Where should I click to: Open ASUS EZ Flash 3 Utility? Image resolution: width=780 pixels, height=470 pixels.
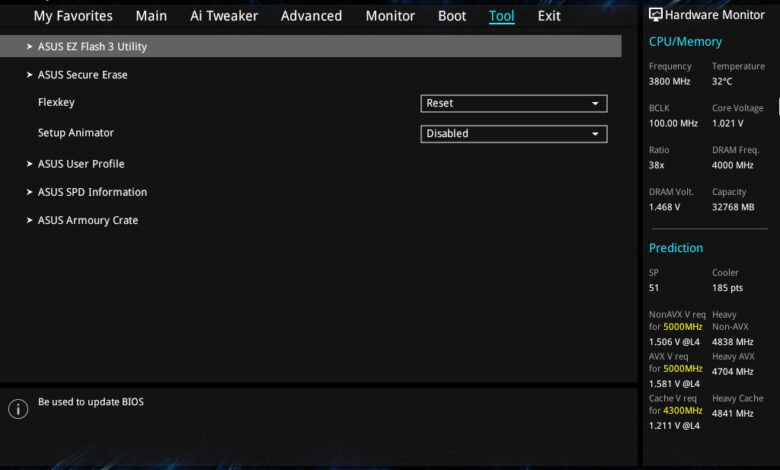[x=310, y=46]
